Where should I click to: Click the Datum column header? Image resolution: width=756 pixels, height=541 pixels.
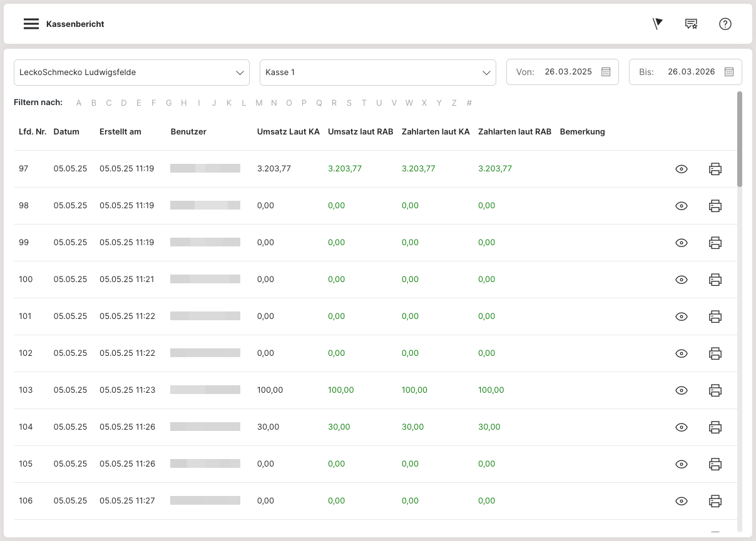point(66,132)
